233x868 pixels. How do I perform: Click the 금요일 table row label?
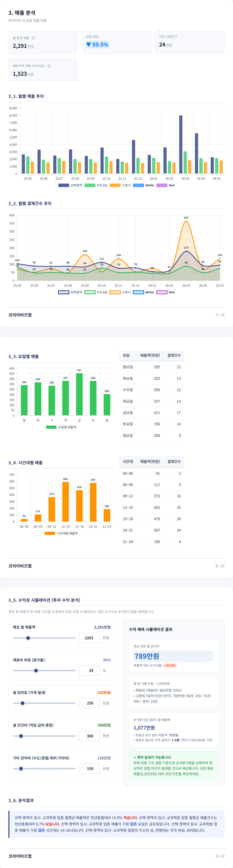point(128,412)
